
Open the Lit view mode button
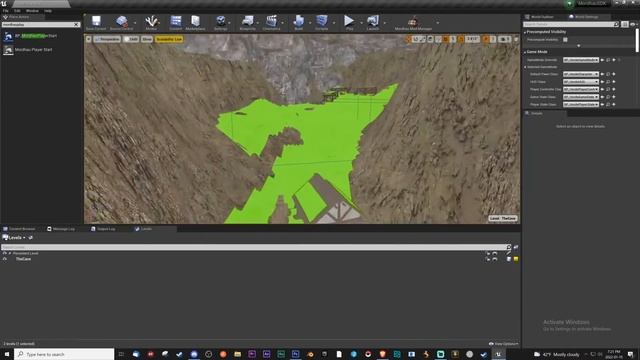pyautogui.click(x=131, y=39)
